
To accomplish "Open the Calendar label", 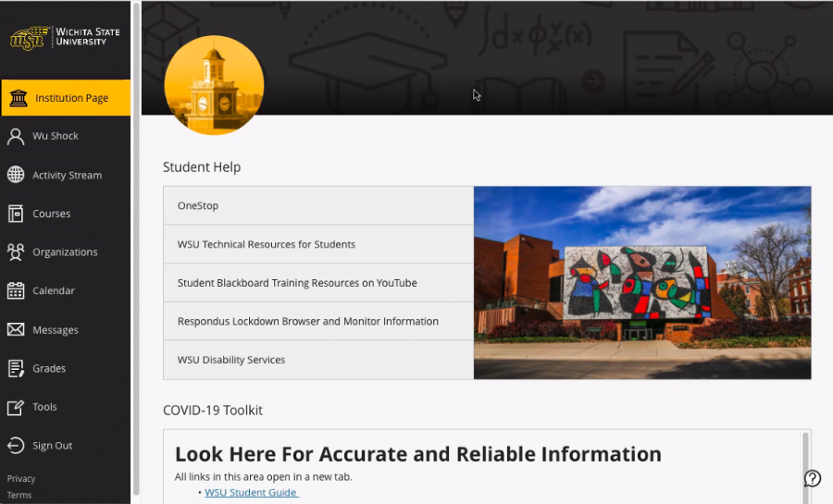I will (x=54, y=290).
